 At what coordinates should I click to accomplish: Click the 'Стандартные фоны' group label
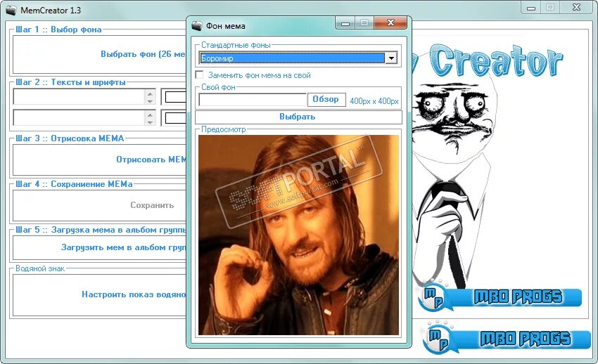click(236, 45)
